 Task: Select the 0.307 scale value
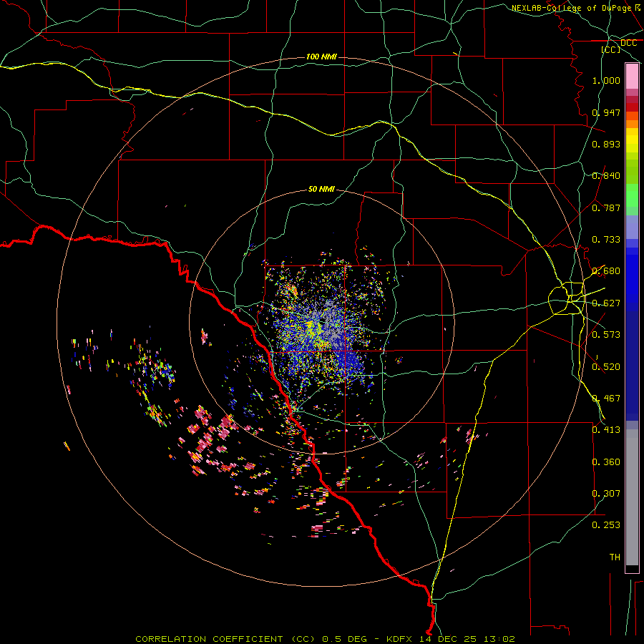pyautogui.click(x=606, y=494)
